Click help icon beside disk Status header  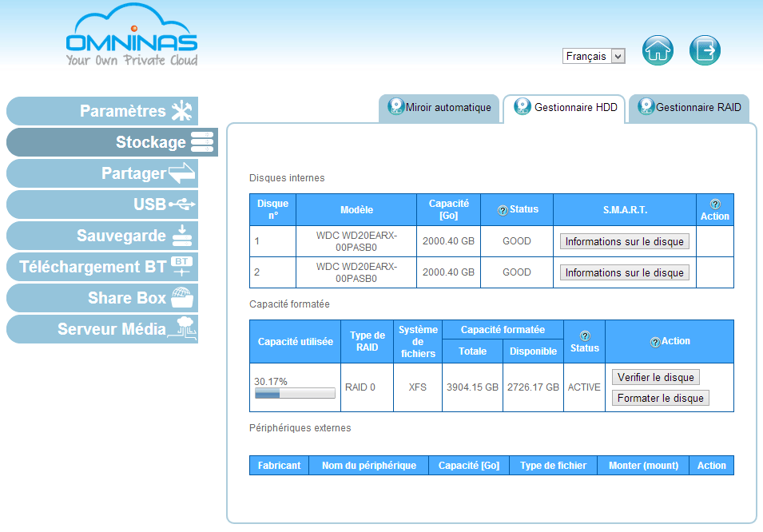pos(503,210)
